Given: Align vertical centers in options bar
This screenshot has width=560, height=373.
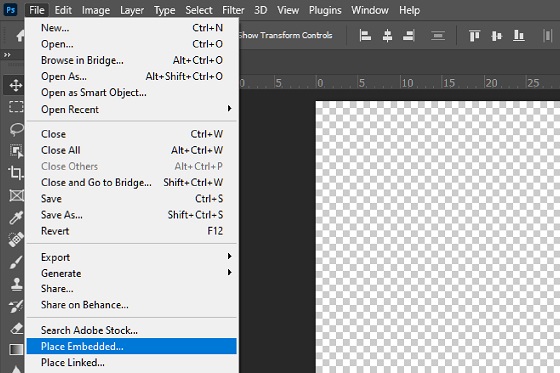Looking at the screenshot, I should (x=496, y=35).
